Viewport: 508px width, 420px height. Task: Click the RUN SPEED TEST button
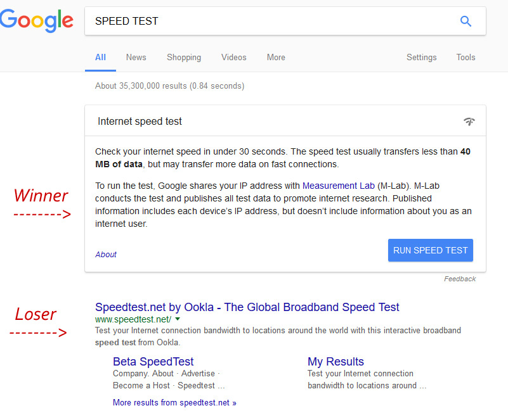pos(431,250)
